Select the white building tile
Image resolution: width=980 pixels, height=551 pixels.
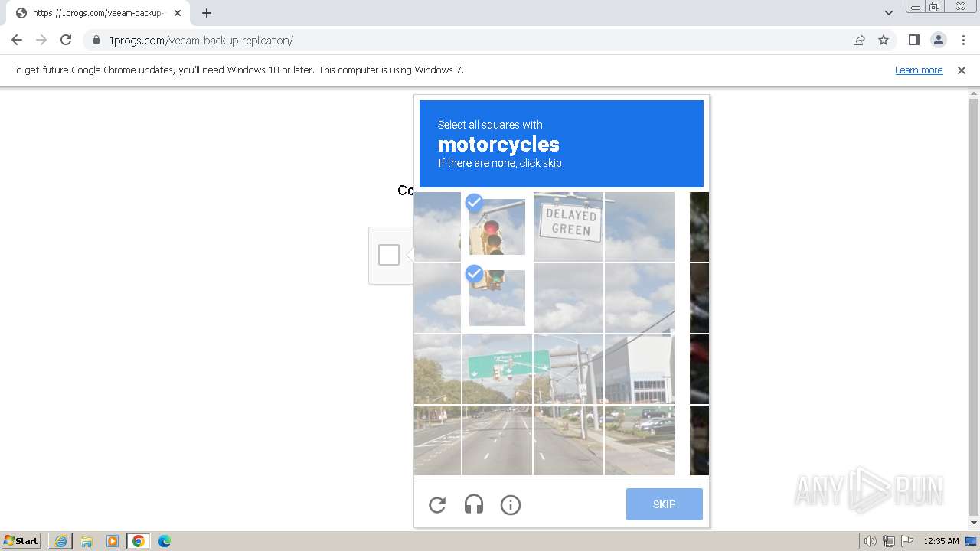pos(639,369)
